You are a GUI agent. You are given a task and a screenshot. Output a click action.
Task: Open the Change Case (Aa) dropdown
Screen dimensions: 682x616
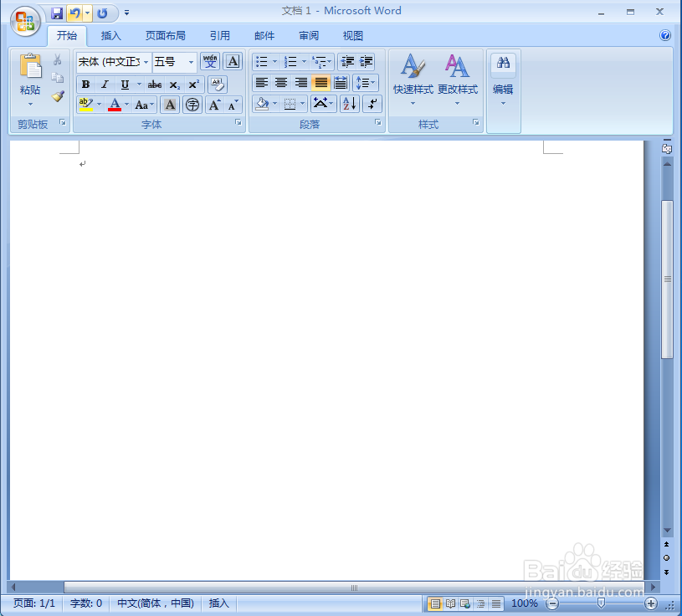tap(145, 105)
